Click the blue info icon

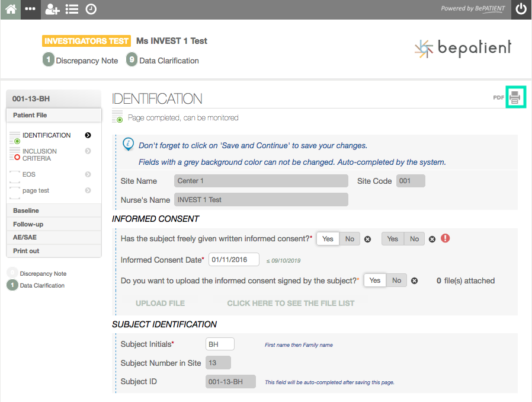click(x=128, y=144)
